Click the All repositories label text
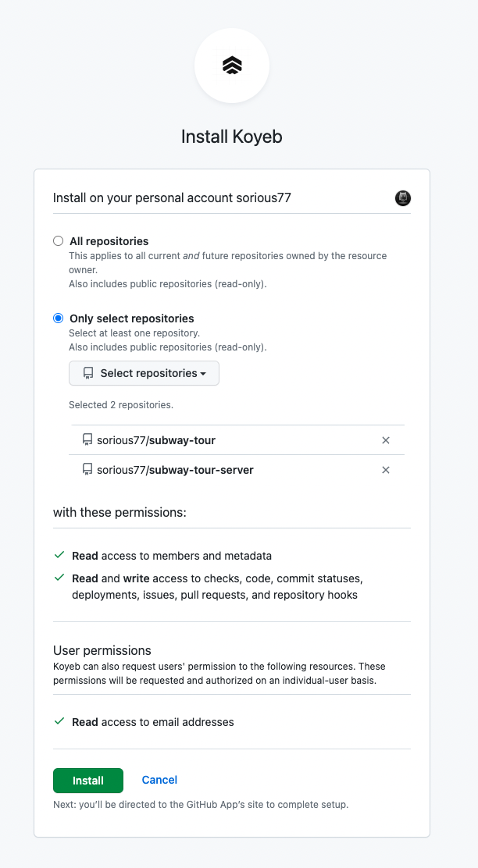Screen dimensions: 478x868 coord(109,241)
